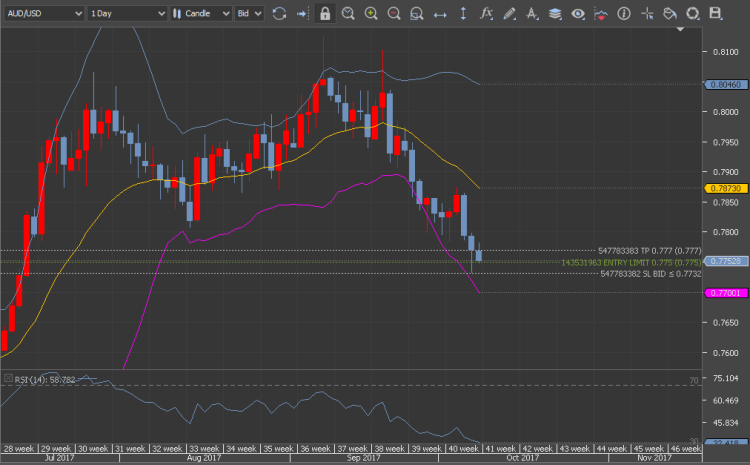The height and width of the screenshot is (465, 750).
Task: Toggle the eye visibility icon
Action: tap(578, 14)
